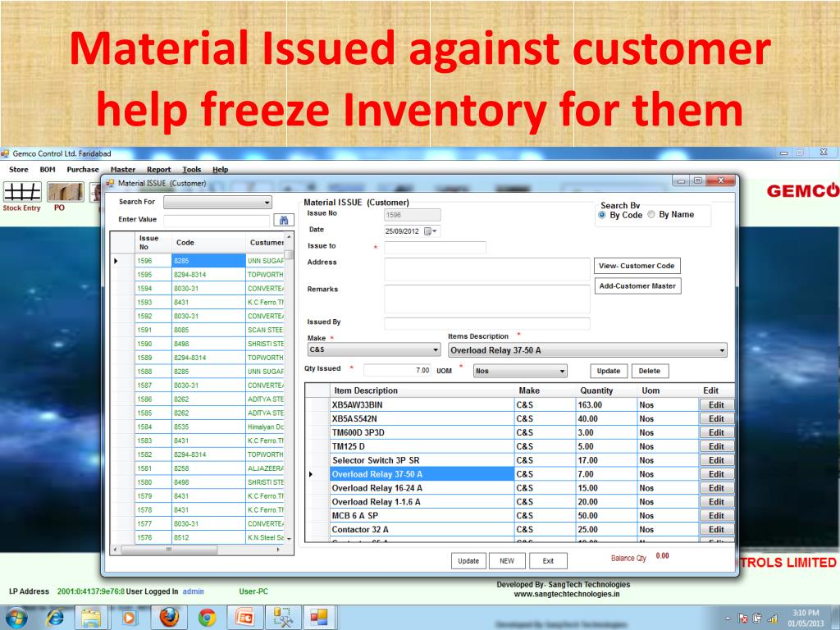Edit the MCB 6 A SP row
840x630 pixels.
pyautogui.click(x=716, y=516)
